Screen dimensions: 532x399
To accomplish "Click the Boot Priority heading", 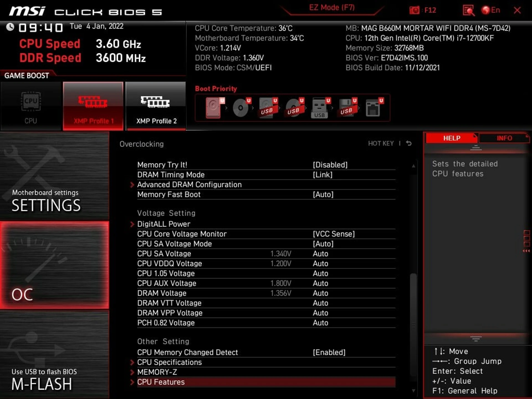I will pos(216,89).
